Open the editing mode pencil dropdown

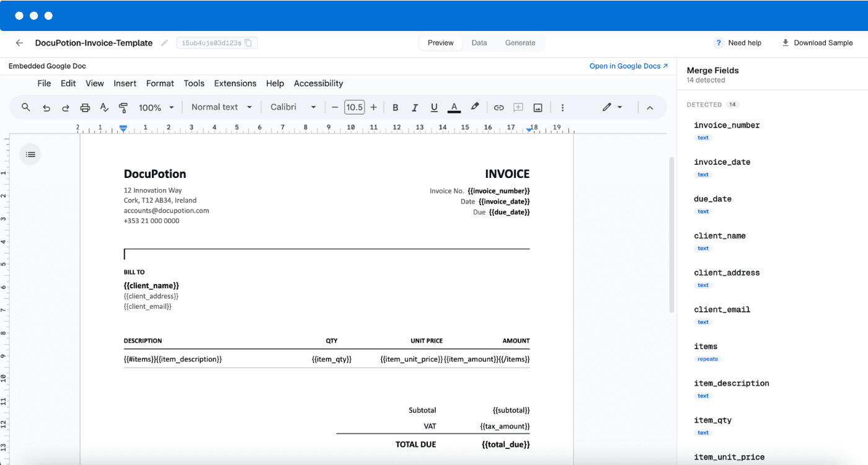(x=612, y=107)
